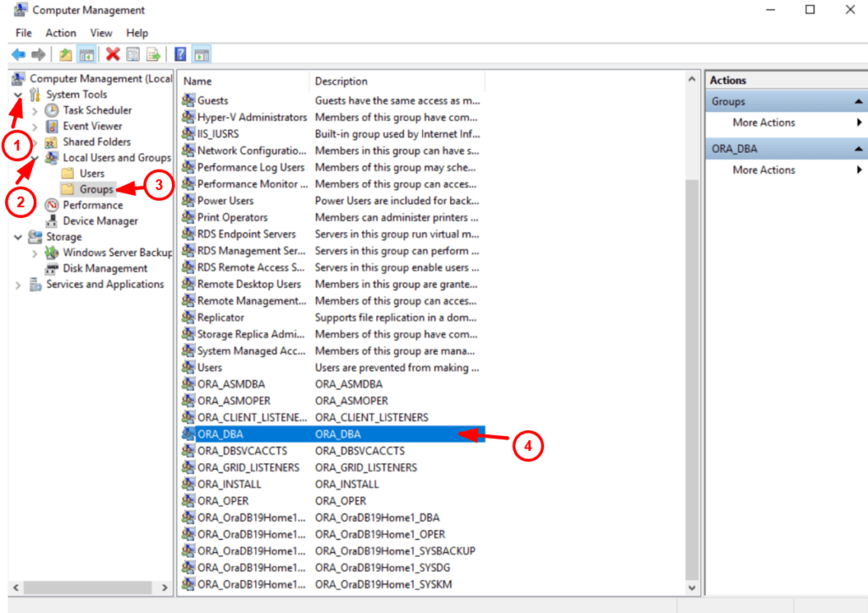Click the Performance icon in tree

click(x=52, y=205)
